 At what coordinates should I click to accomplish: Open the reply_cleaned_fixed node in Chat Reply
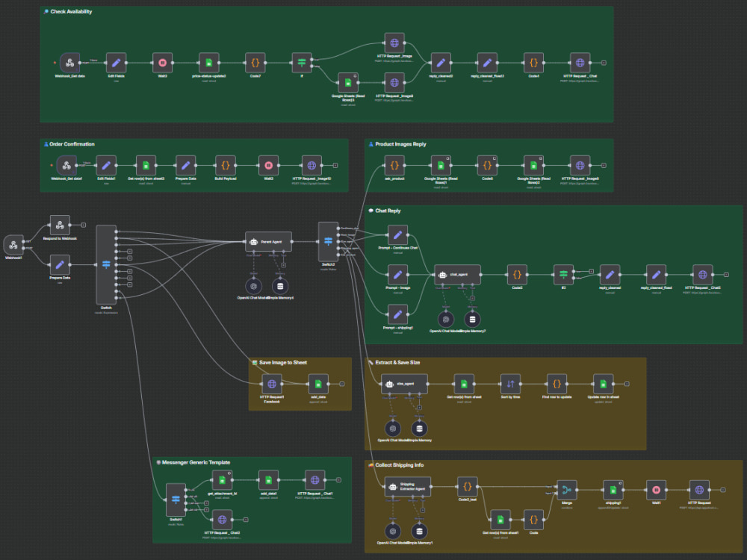pos(656,274)
